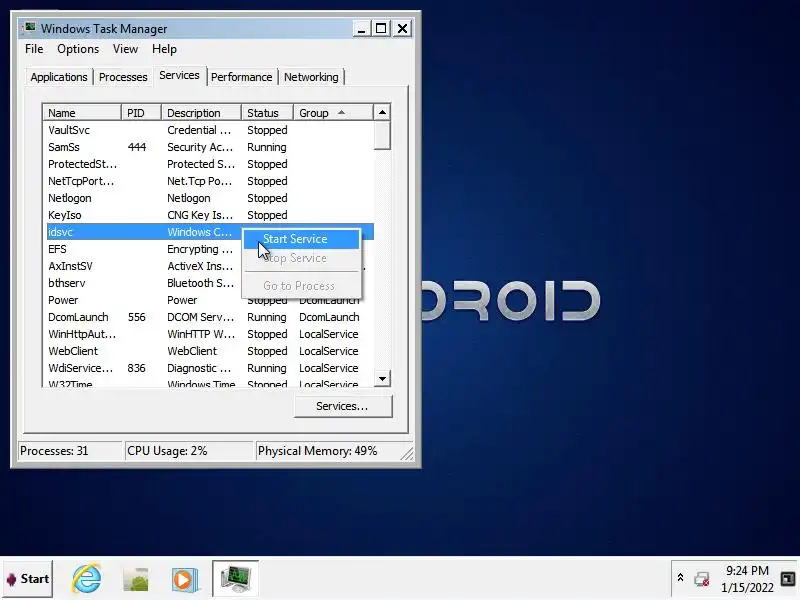The image size is (800, 600).
Task: Sort services by the PID column header
Action: 141,113
